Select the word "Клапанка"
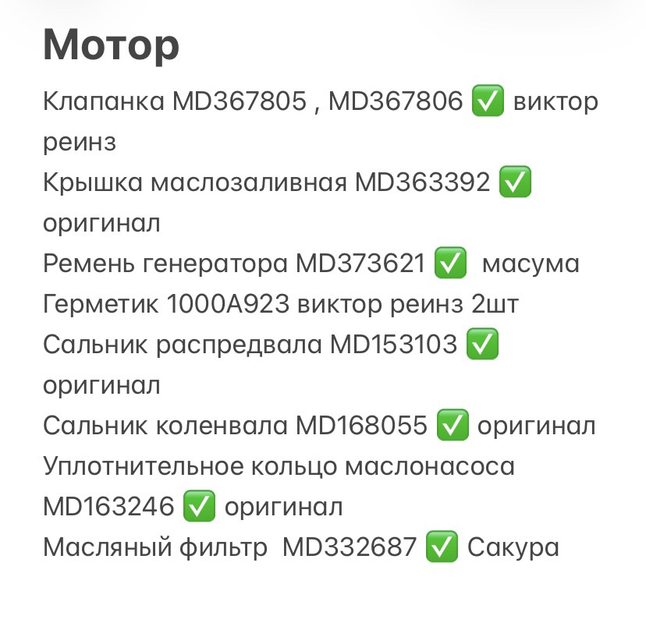 click(x=104, y=102)
